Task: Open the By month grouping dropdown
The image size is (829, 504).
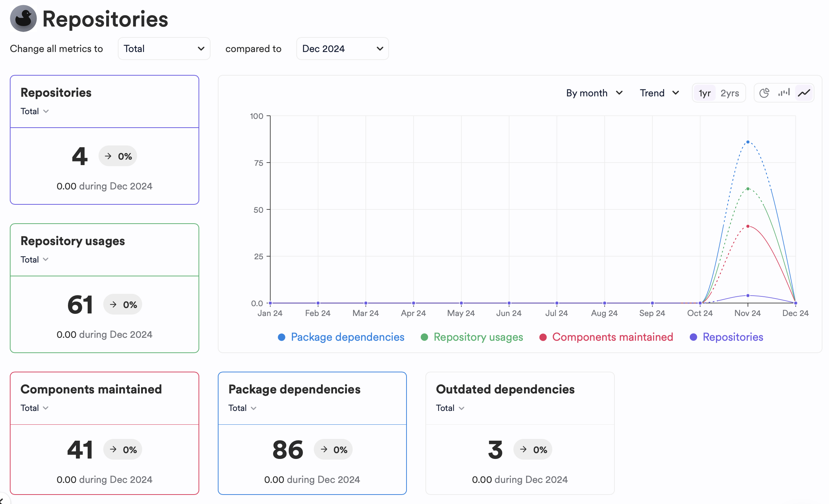Action: tap(594, 93)
